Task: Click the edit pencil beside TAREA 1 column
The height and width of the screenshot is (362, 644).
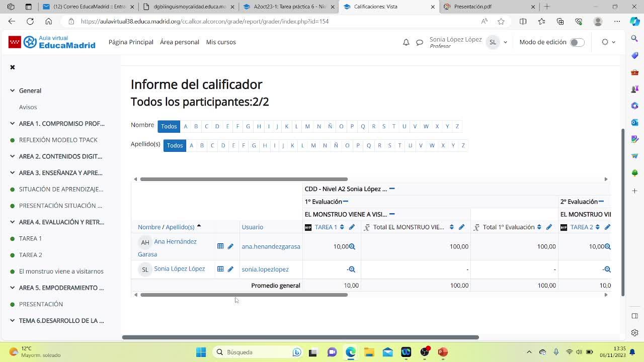Action: pyautogui.click(x=352, y=227)
